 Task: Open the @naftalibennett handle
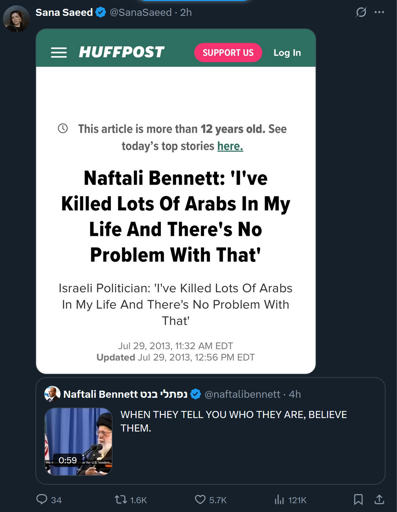(242, 394)
